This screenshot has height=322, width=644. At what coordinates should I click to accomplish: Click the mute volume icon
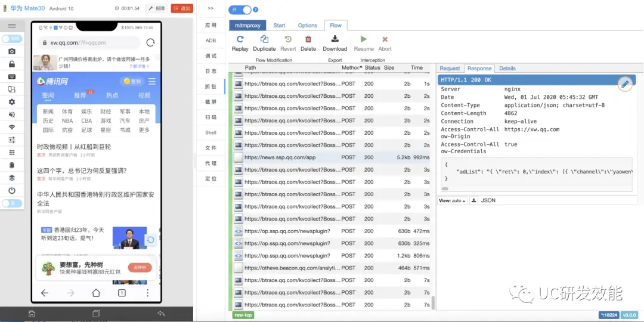point(12,114)
